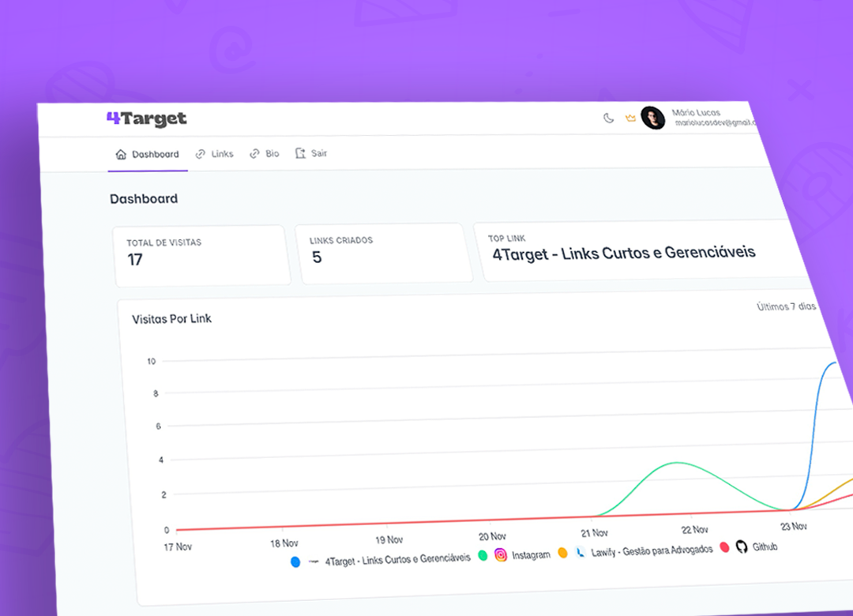Open the top link 4Target title
This screenshot has width=853, height=616.
[623, 253]
